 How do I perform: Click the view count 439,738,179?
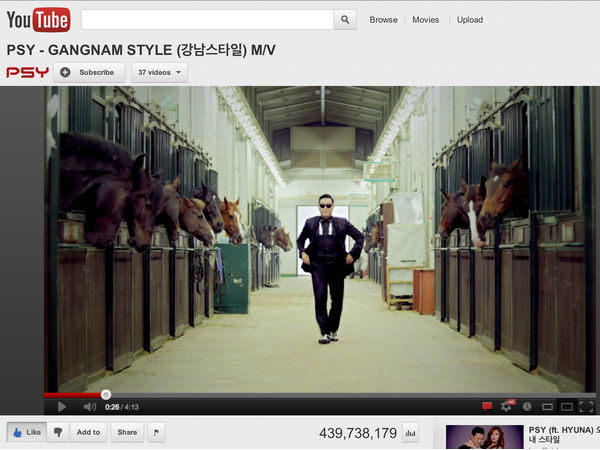pyautogui.click(x=358, y=433)
